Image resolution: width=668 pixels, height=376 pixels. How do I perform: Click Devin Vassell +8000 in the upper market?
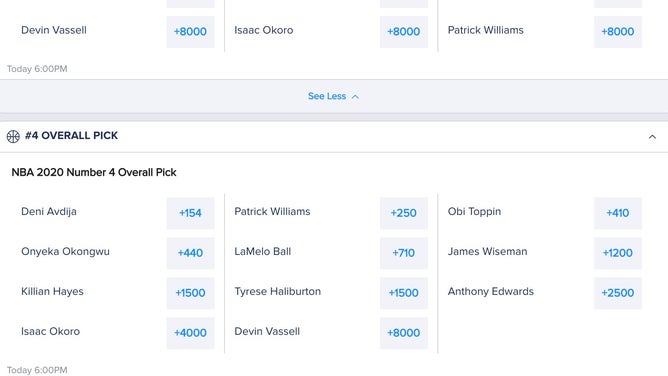tap(190, 32)
